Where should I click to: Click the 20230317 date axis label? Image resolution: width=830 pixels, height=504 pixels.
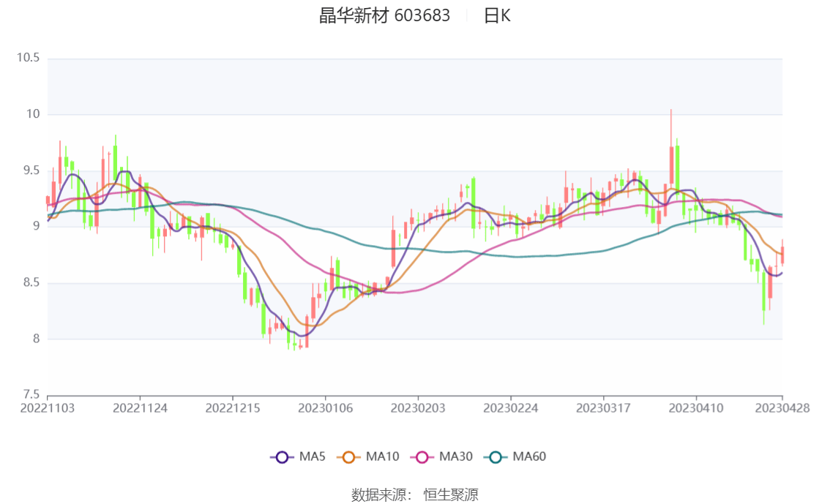603,408
